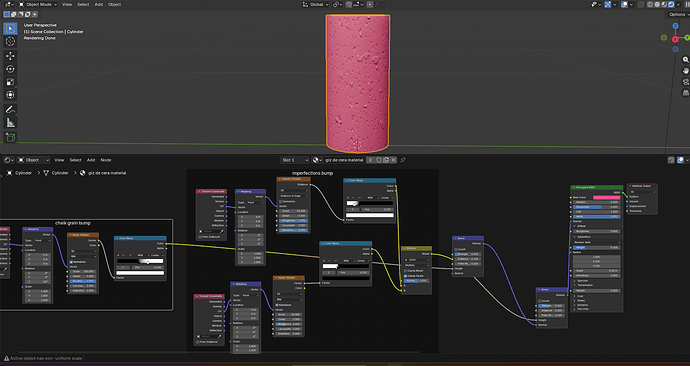690x366 pixels.
Task: Click the red X axis on navigation gizmo
Action: 675,39
